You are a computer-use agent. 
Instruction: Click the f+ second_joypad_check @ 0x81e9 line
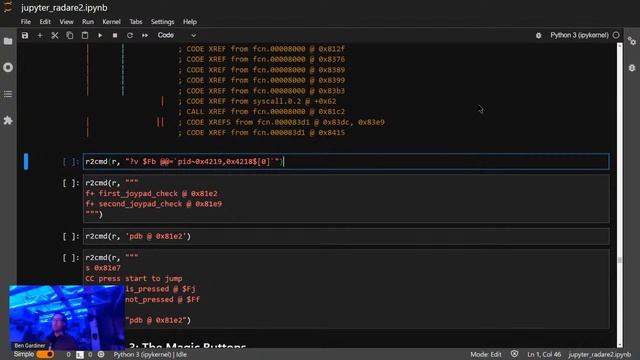coord(153,204)
